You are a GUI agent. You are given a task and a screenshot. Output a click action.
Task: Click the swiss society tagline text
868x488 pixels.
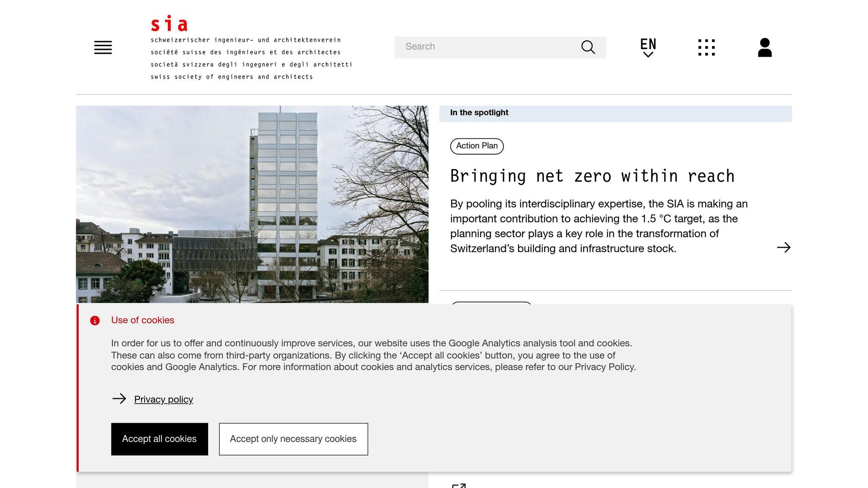tap(232, 77)
